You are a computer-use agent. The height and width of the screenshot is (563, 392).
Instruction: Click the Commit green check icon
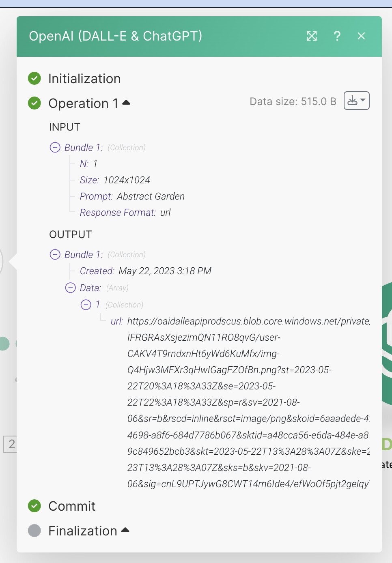(34, 506)
